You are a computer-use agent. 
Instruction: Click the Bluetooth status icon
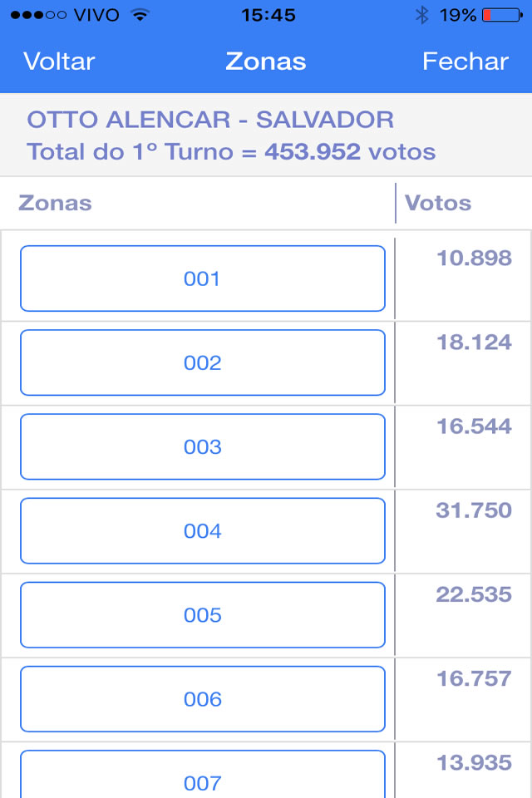pos(421,15)
